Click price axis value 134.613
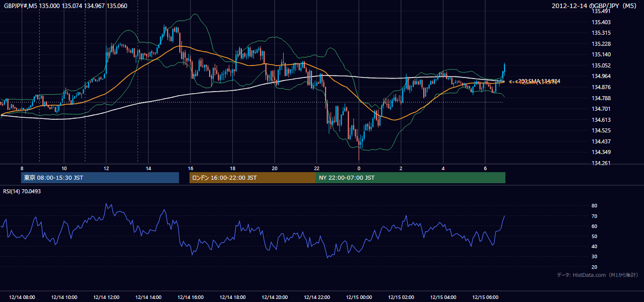This screenshot has height=302, width=644. point(600,120)
